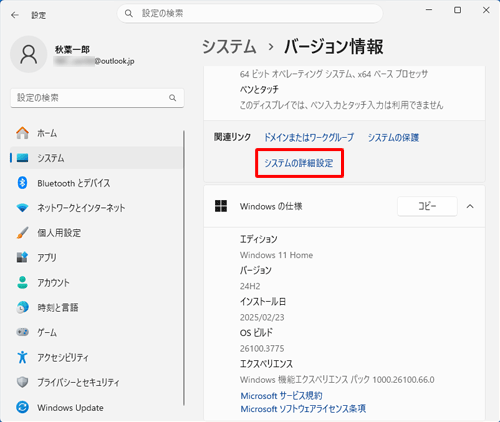The height and width of the screenshot is (422, 500).
Task: Click the アカウント person icon
Action: pyautogui.click(x=22, y=282)
